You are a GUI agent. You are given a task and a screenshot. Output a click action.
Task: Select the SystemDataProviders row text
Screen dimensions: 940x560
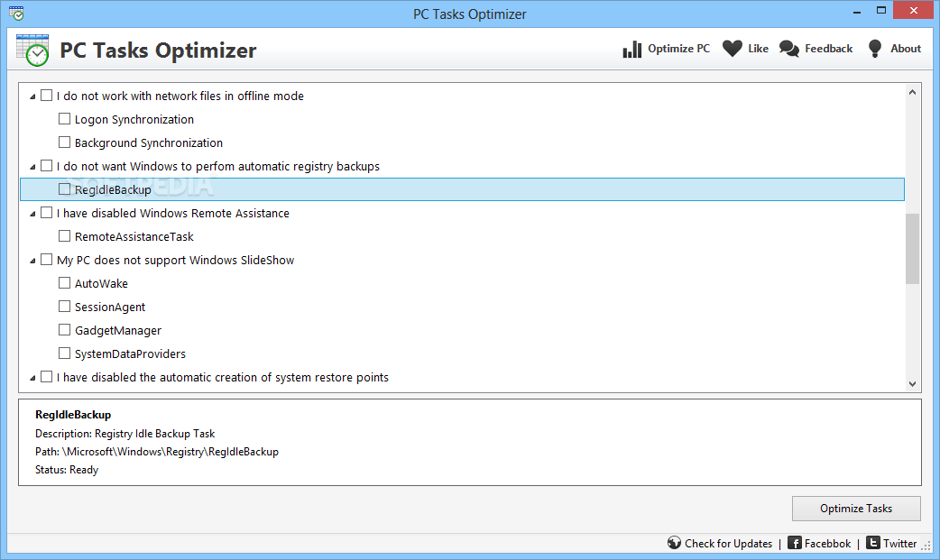click(x=130, y=353)
